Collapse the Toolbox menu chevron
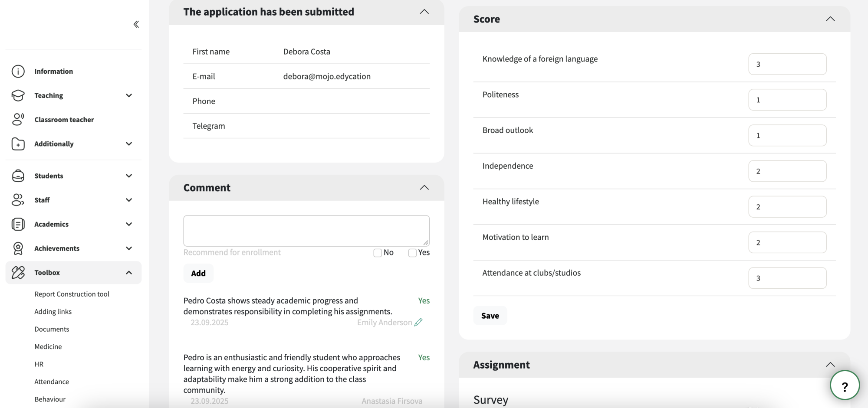The width and height of the screenshot is (868, 408). click(129, 273)
